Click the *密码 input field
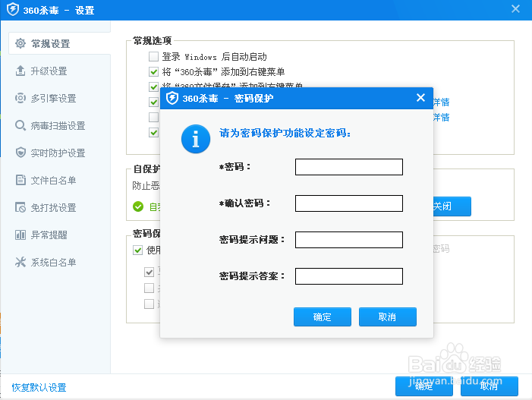 pyautogui.click(x=349, y=167)
